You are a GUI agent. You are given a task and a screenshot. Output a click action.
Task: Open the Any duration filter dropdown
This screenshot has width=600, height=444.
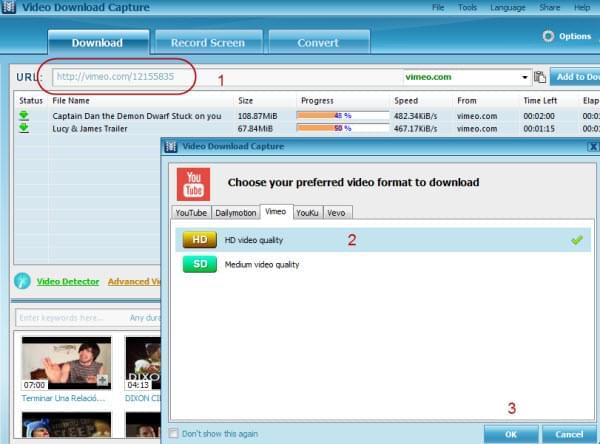point(145,318)
